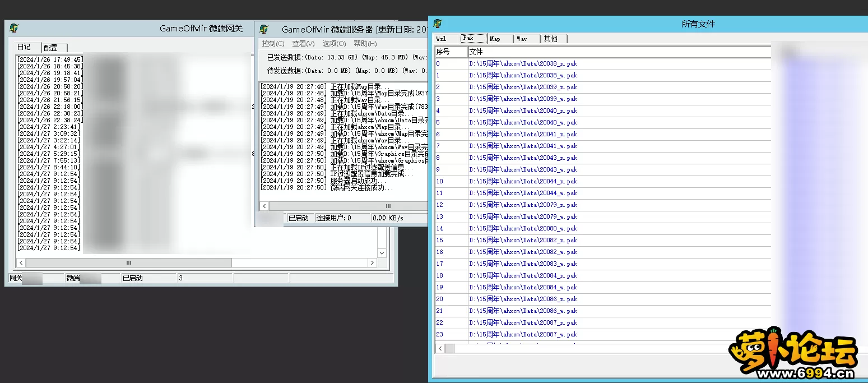Click the 已发送数据 statistics line
Screen dimensions: 868x383
coord(346,57)
